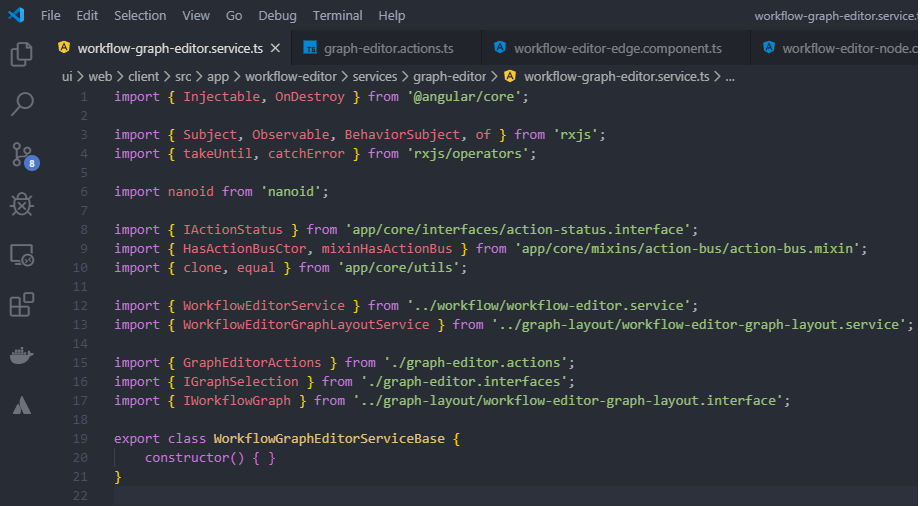The height and width of the screenshot is (506, 920).
Task: Open the Extensions view
Action: click(22, 305)
